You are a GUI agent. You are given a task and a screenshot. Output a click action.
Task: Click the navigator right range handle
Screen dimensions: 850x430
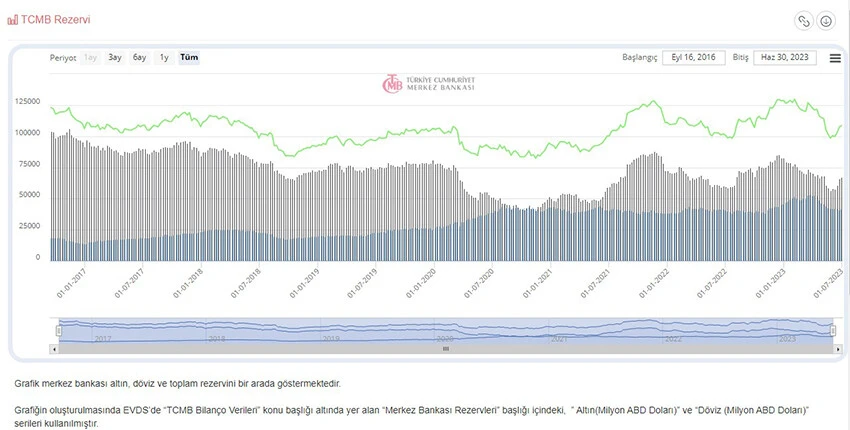pyautogui.click(x=832, y=331)
